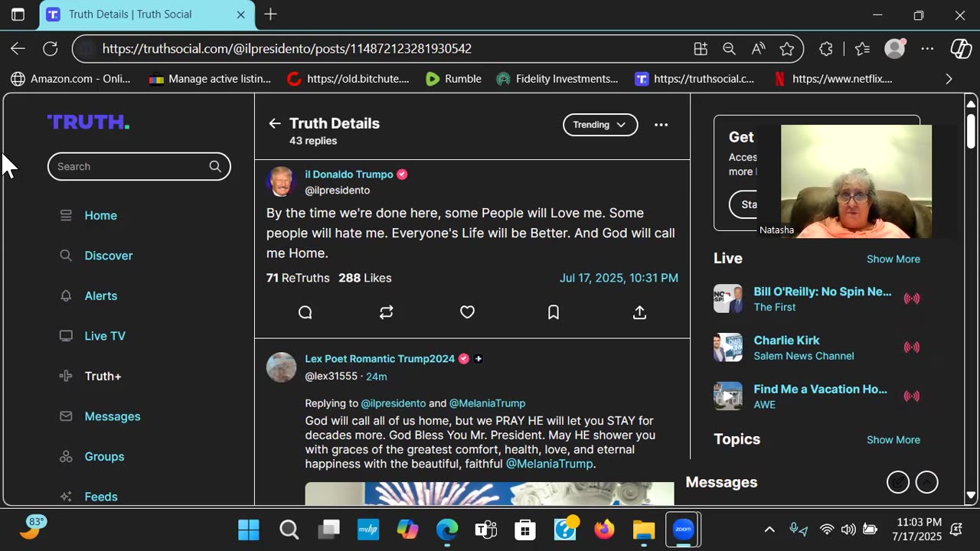Screen dimensions: 980x551
Task: Open the browser extensions puzzle icon
Action: (x=825, y=49)
